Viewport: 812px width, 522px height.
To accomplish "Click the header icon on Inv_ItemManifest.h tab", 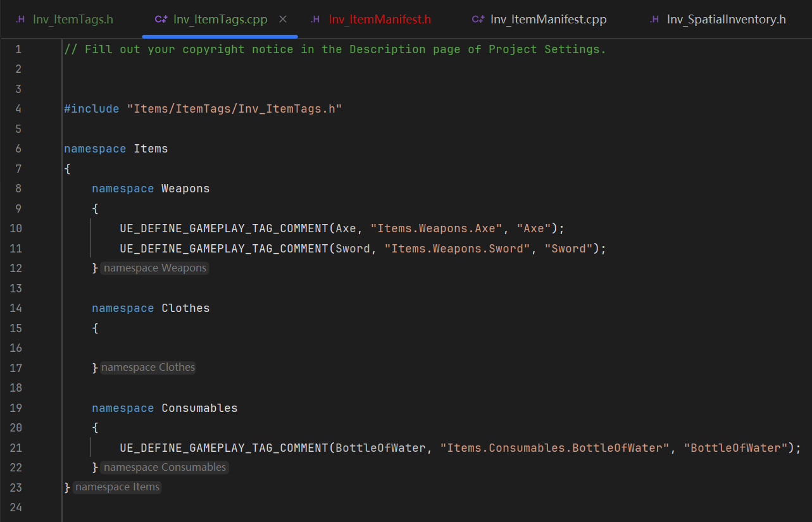I will coord(315,19).
